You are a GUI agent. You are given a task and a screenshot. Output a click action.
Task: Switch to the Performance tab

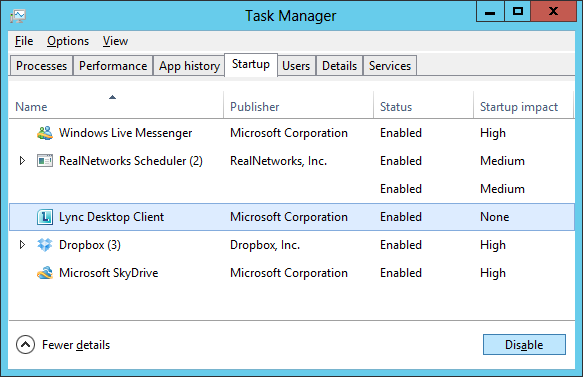113,66
